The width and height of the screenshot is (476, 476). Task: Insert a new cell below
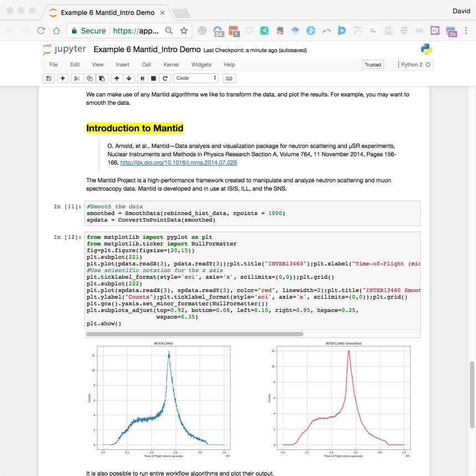pyautogui.click(x=63, y=78)
